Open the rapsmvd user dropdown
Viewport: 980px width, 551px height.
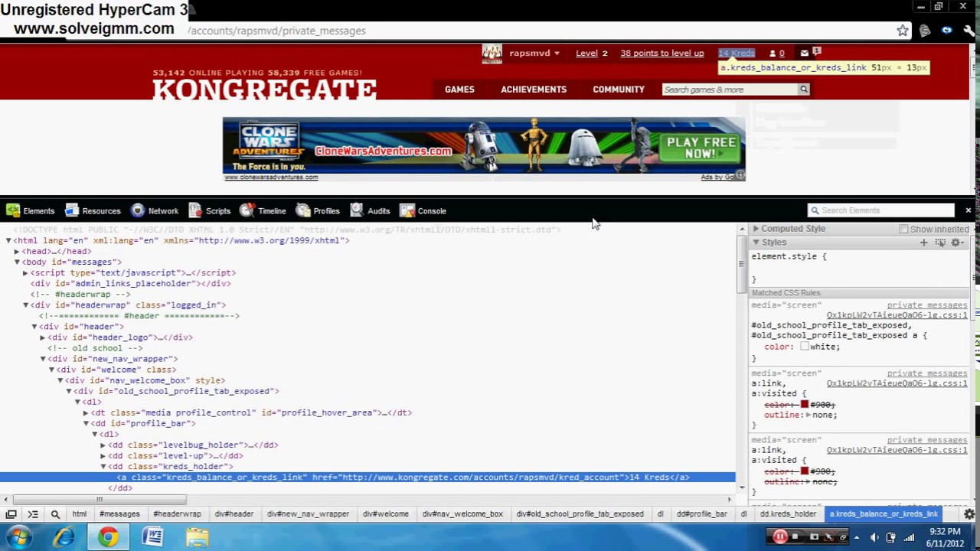coord(534,53)
